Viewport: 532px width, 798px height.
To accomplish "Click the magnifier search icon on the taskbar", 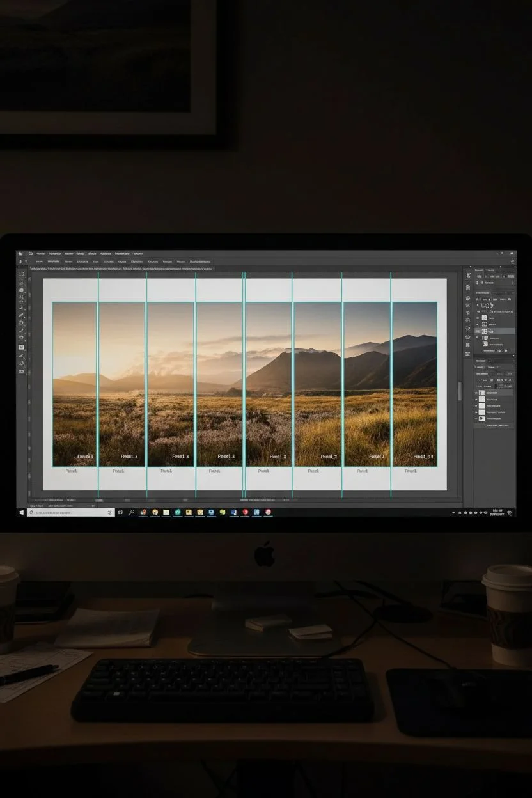I will click(132, 512).
